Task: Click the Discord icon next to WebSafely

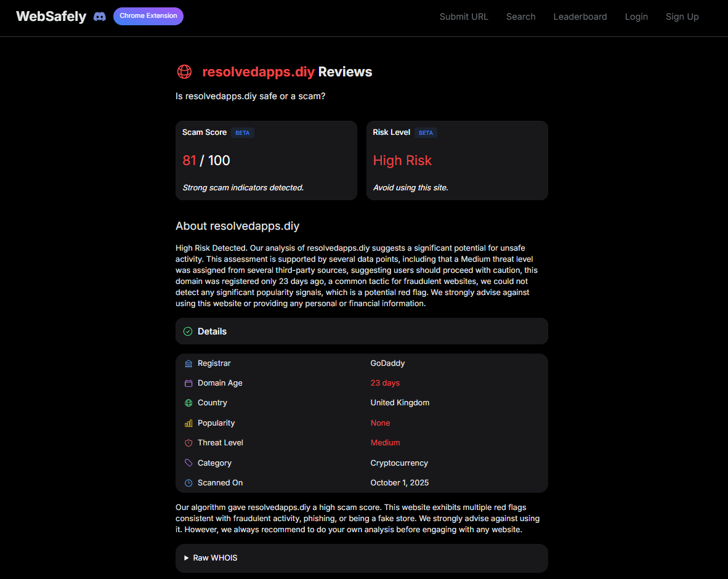Action: (99, 16)
